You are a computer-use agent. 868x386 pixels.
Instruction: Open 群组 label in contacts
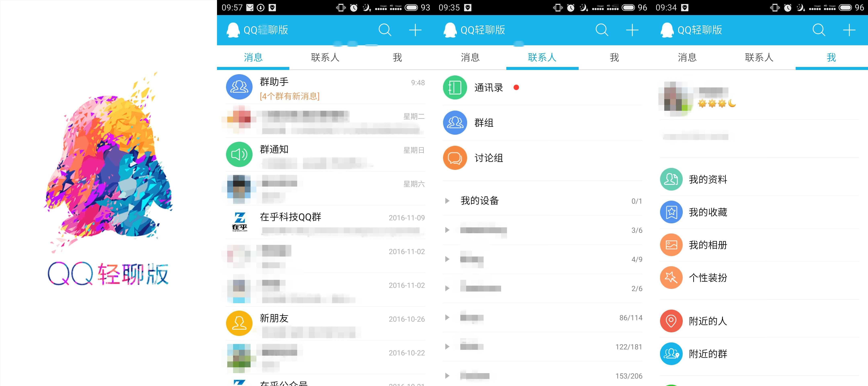tap(484, 123)
